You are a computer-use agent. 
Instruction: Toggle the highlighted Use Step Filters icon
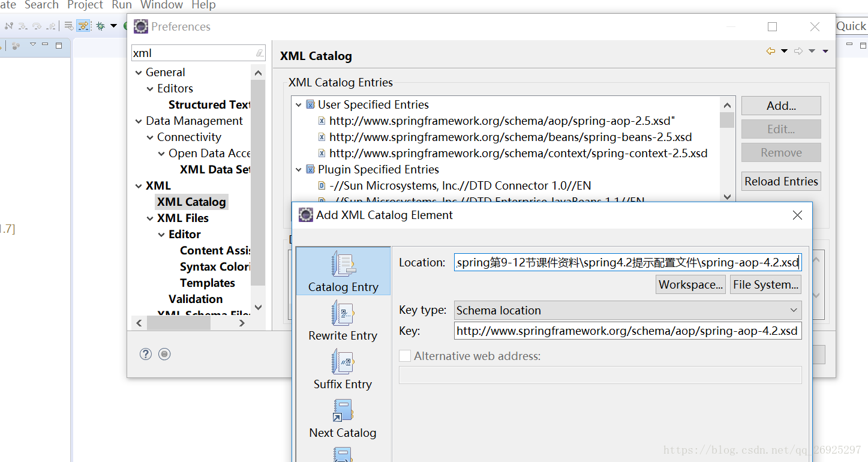point(83,26)
